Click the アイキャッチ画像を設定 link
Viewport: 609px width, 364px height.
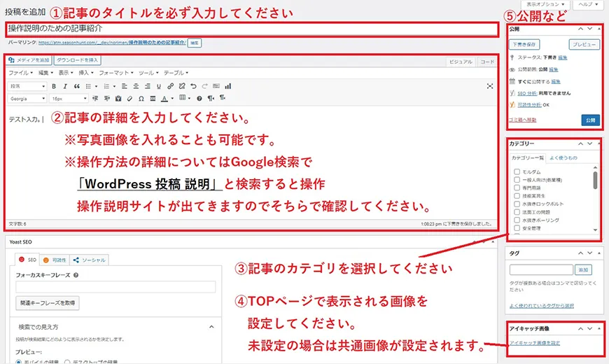534,342
